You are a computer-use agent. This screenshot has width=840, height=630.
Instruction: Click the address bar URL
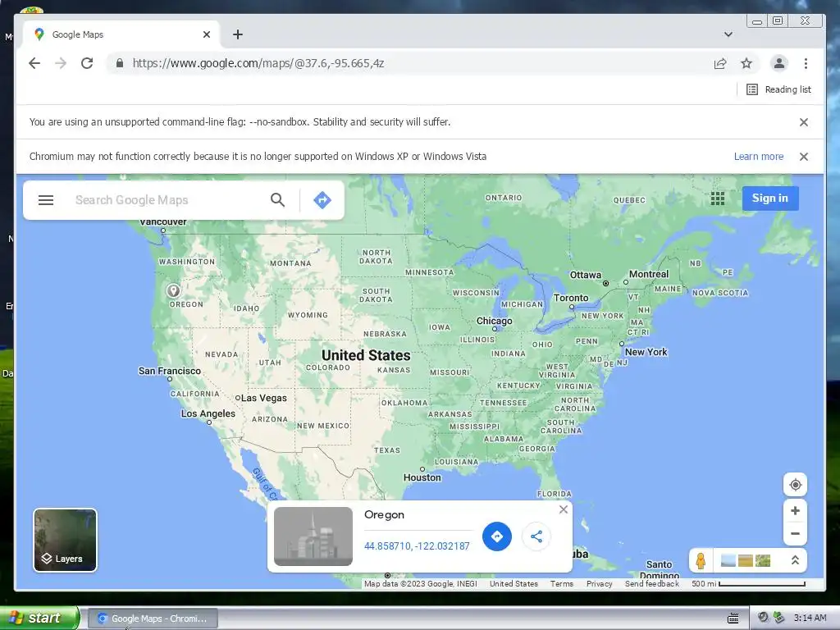coord(258,63)
